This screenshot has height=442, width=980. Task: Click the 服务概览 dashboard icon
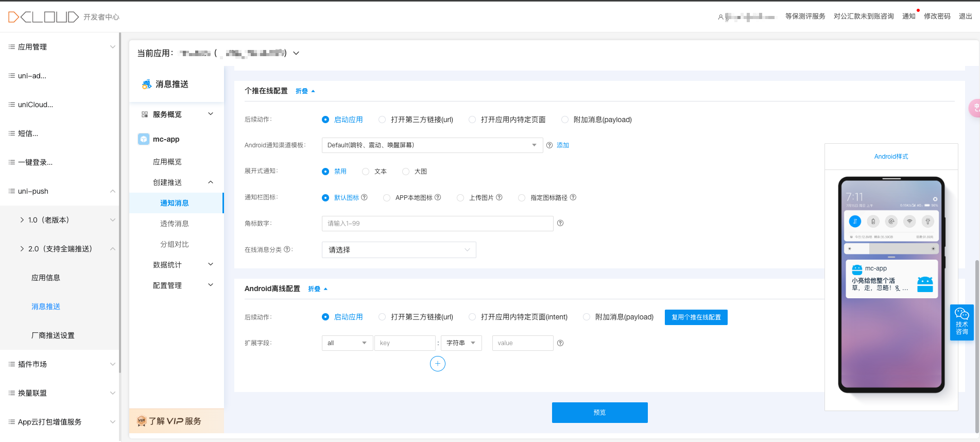click(145, 114)
